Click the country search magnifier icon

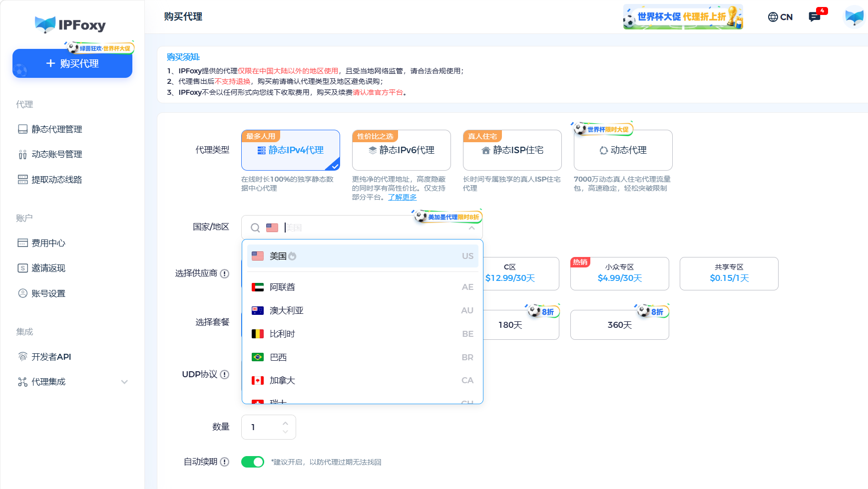(255, 228)
